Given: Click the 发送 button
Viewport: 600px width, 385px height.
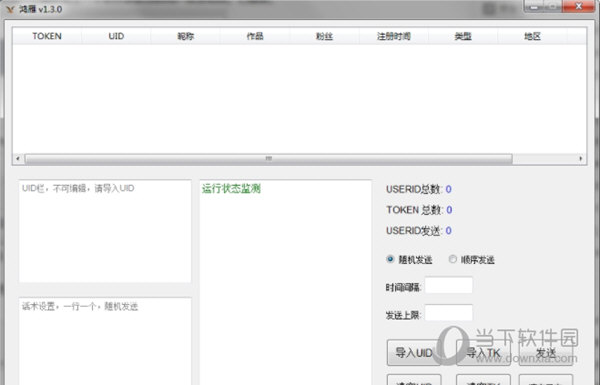Looking at the screenshot, I should point(546,352).
